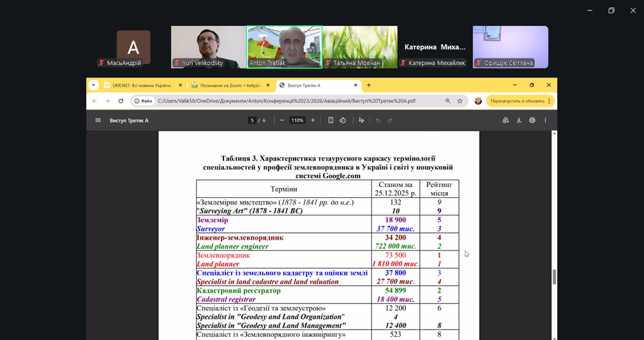Viewport: 644px width, 340px height.
Task: Open the PDF sidebar menu icon
Action: pos(98,121)
